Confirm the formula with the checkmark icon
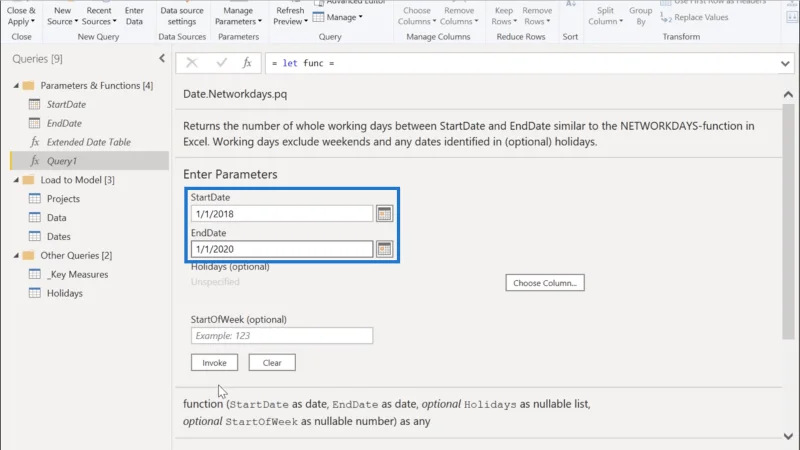800x450 pixels. [x=221, y=63]
